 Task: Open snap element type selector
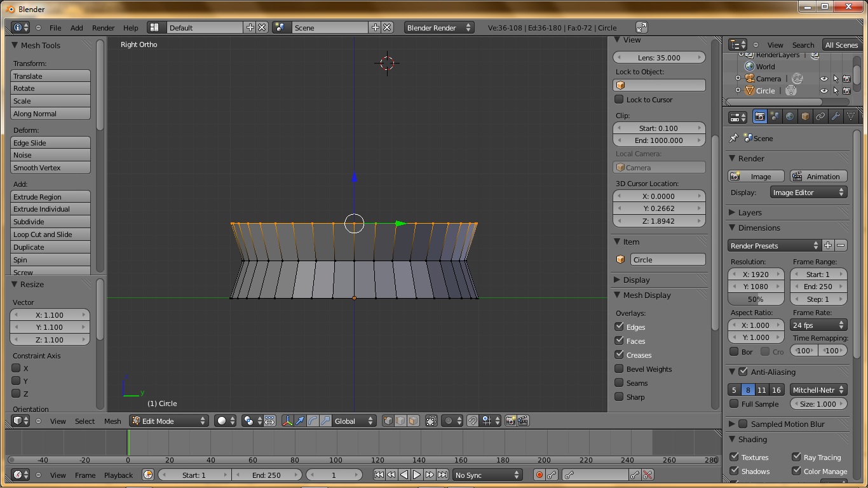tap(490, 421)
